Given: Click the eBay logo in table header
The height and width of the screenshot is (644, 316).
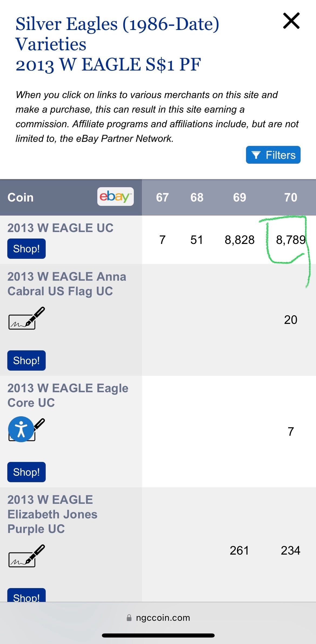Looking at the screenshot, I should click(x=115, y=197).
